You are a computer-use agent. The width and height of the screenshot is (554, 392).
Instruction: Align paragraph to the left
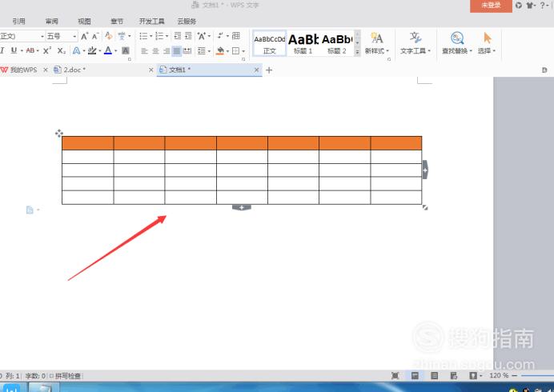pos(144,51)
